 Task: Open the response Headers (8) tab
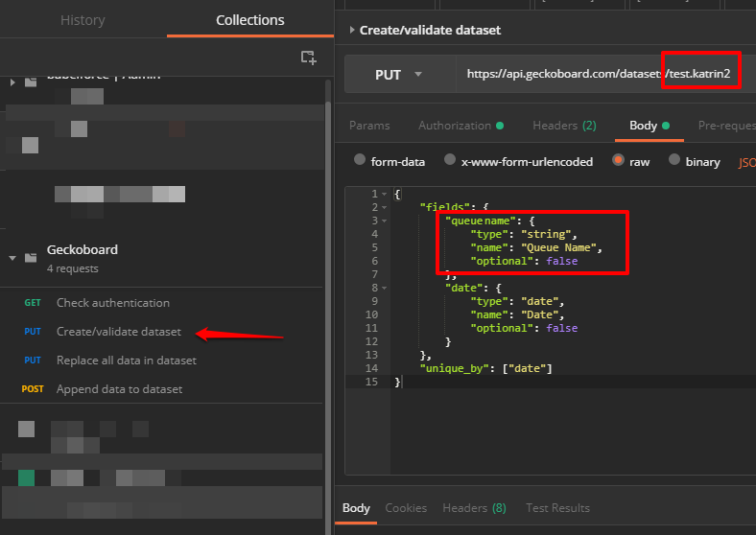[x=475, y=508]
